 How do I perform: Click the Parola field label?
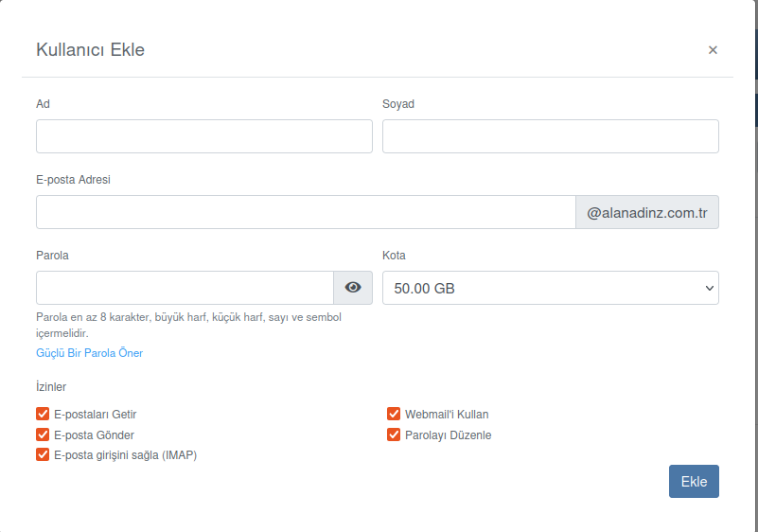pos(52,256)
